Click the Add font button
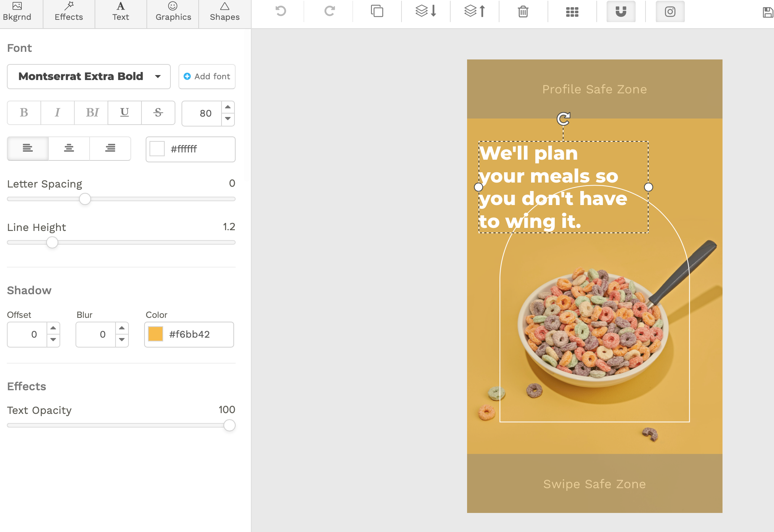 [206, 77]
